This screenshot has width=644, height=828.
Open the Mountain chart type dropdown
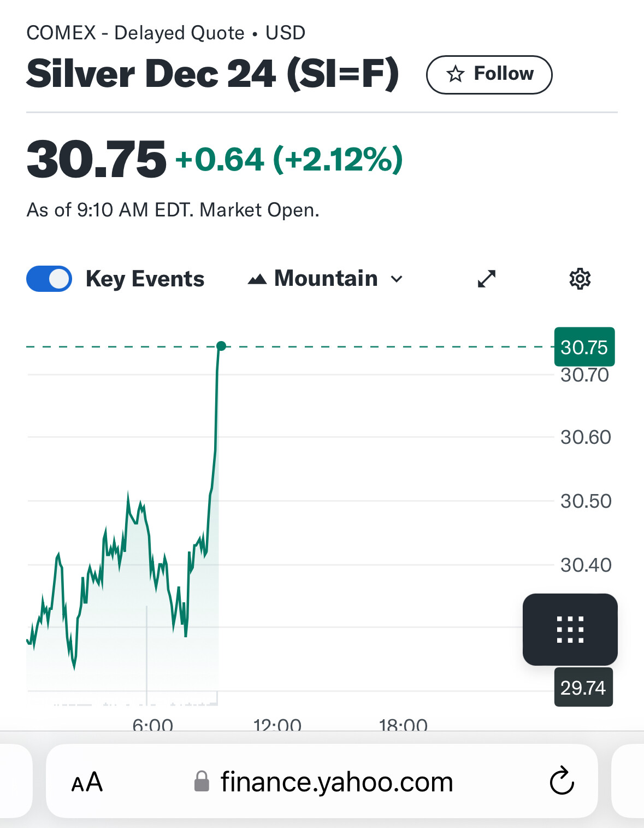tap(326, 279)
